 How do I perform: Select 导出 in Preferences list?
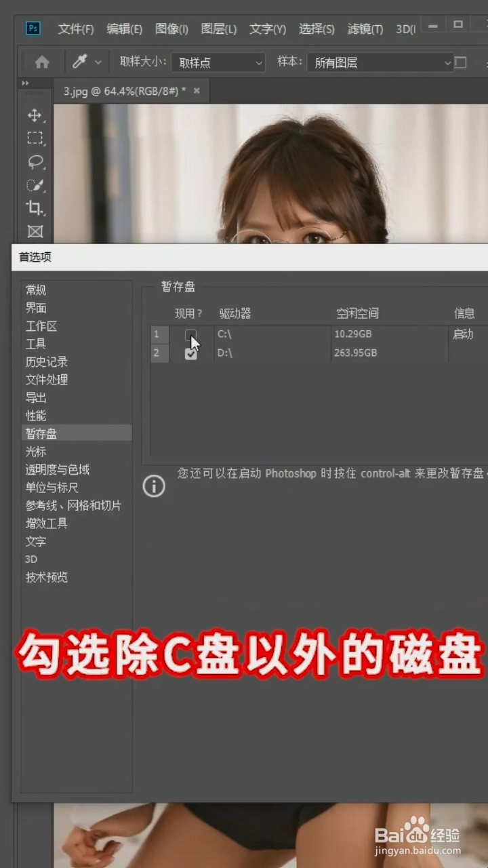(36, 398)
